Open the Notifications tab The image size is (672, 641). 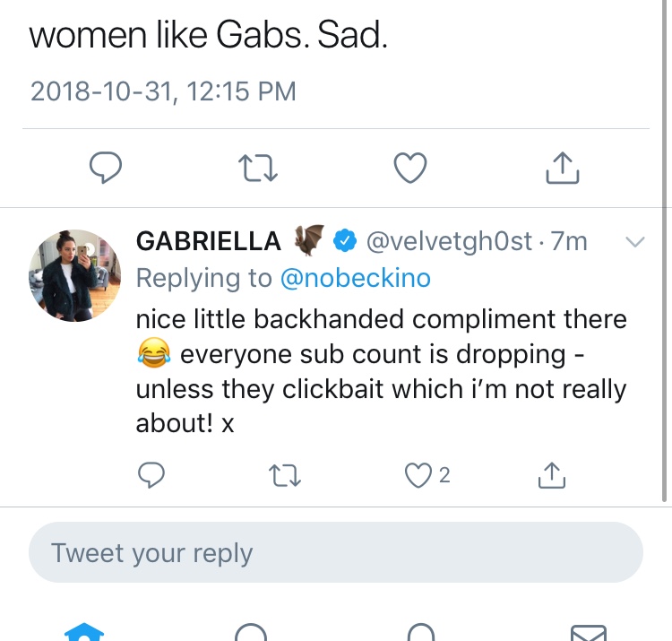[x=418, y=631]
